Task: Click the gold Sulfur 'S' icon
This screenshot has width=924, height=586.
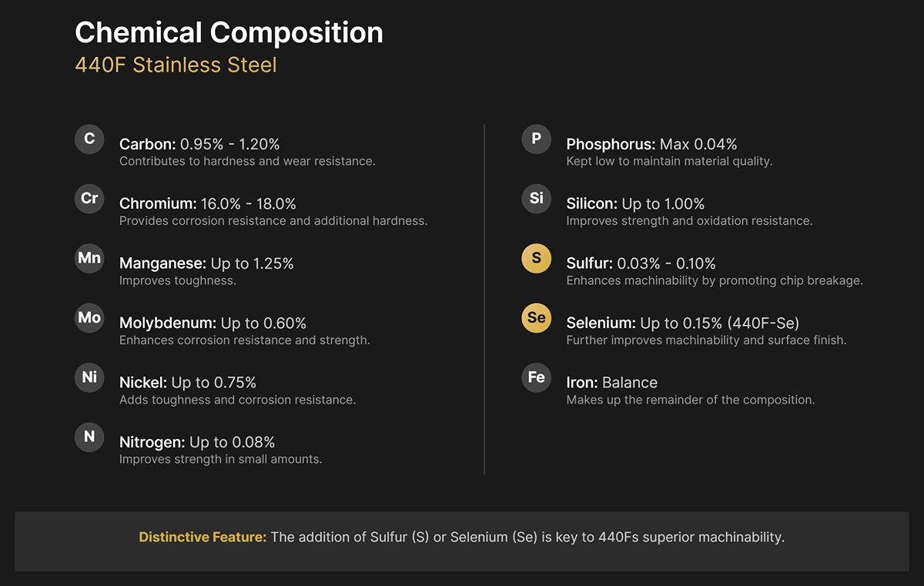Action: click(x=536, y=259)
